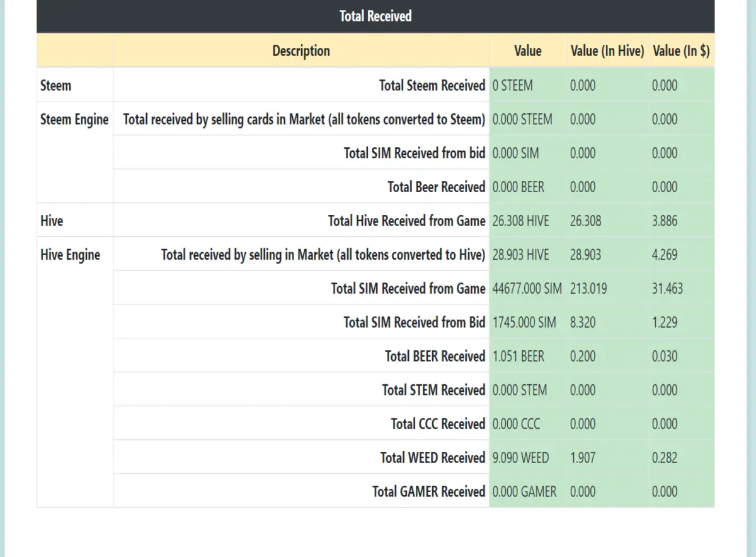Image resolution: width=756 pixels, height=557 pixels.
Task: Select Total Hive Received from Game description
Action: coord(407,221)
